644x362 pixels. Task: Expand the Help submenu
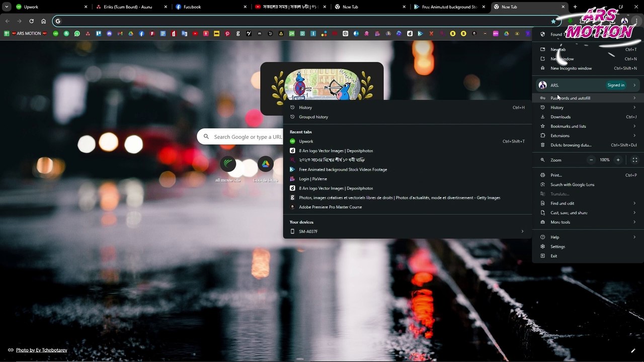click(588, 237)
